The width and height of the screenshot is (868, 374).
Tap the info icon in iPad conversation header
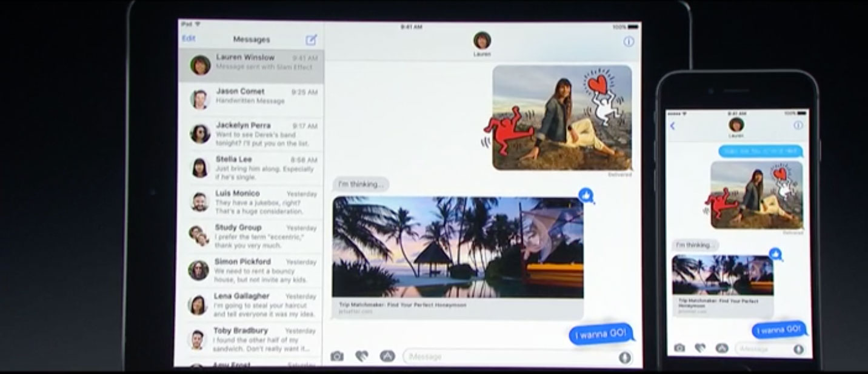click(629, 42)
